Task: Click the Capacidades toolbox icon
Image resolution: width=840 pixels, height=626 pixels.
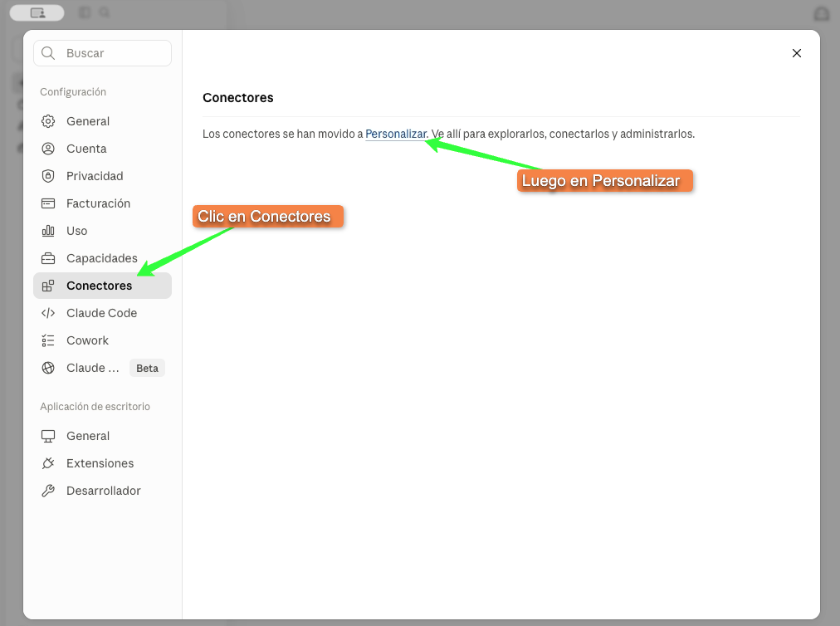Action: 48,258
